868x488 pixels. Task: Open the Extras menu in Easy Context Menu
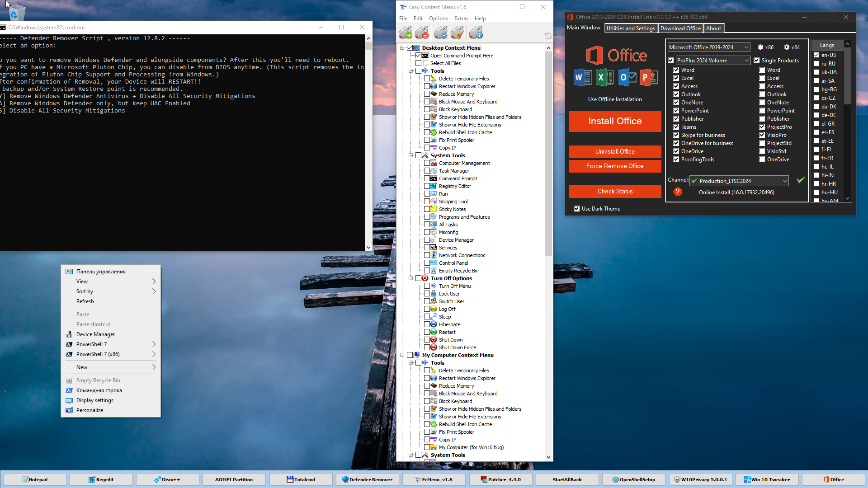(461, 19)
